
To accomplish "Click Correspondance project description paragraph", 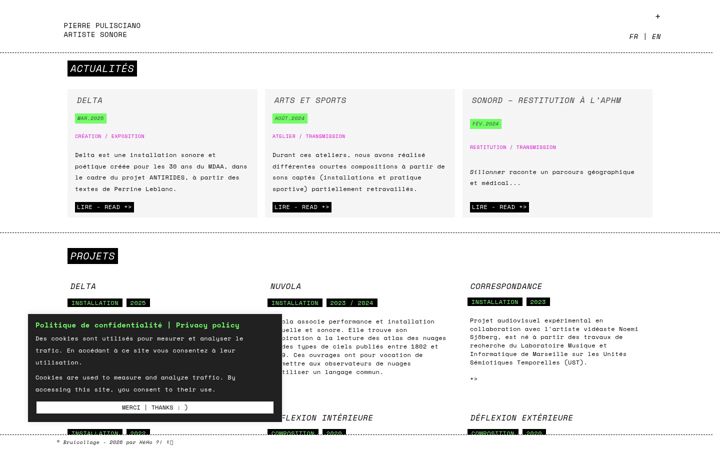I will [x=553, y=341].
